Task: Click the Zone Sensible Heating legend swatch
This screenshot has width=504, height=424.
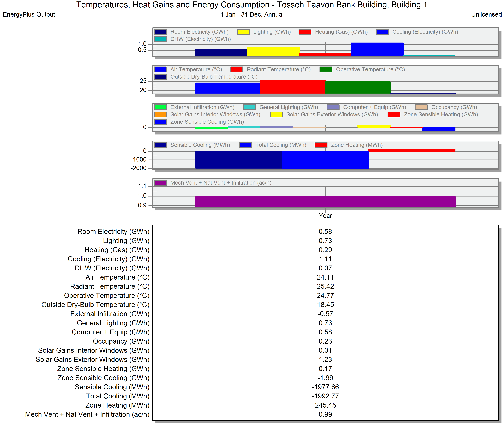Action: [394, 114]
